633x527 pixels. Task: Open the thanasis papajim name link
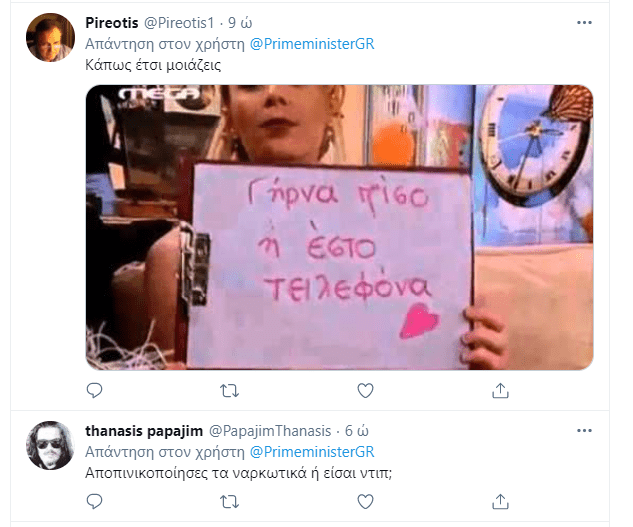point(144,431)
